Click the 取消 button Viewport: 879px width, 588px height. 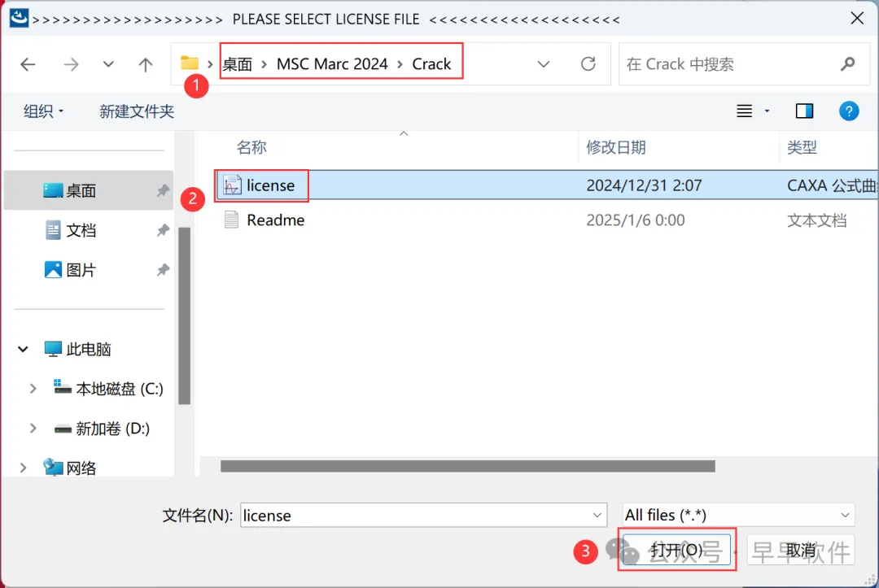tap(801, 550)
